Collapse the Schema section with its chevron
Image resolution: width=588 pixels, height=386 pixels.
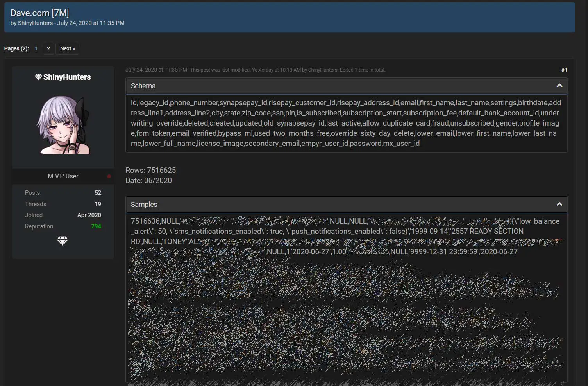[x=559, y=86]
